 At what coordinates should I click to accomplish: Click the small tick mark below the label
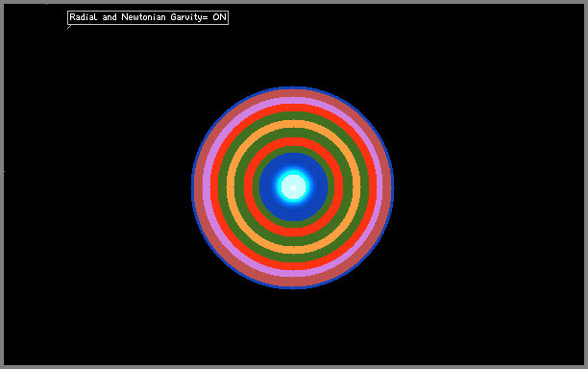[69, 27]
